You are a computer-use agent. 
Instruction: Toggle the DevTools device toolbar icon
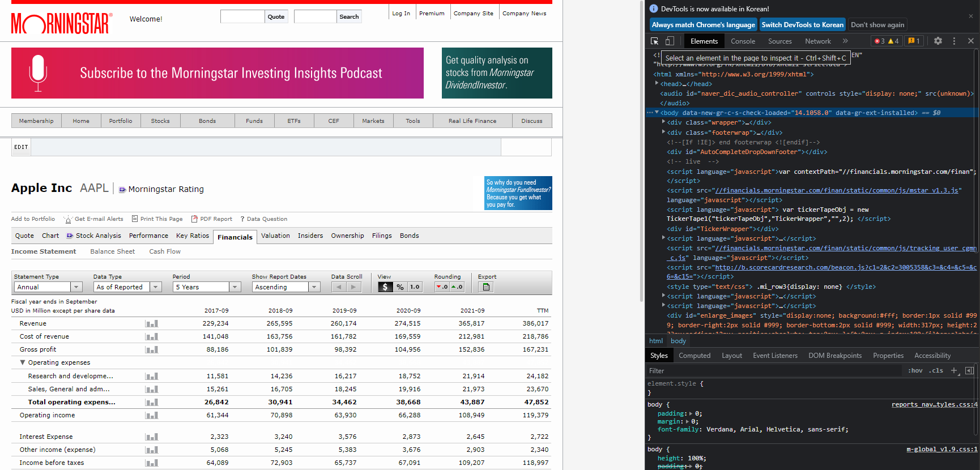click(x=670, y=41)
